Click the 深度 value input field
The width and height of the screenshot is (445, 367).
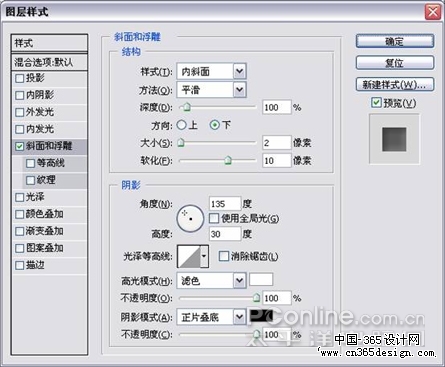(x=276, y=107)
